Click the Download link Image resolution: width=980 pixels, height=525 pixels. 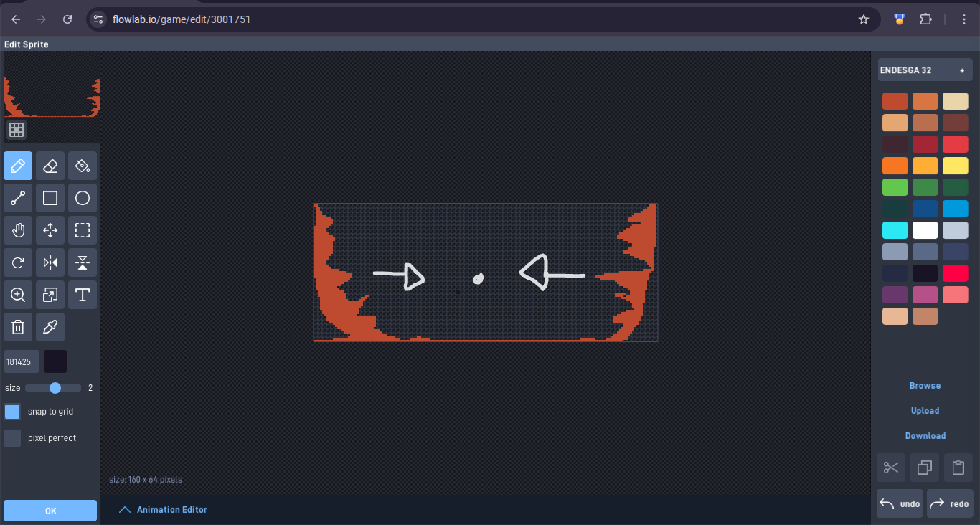[x=925, y=436]
